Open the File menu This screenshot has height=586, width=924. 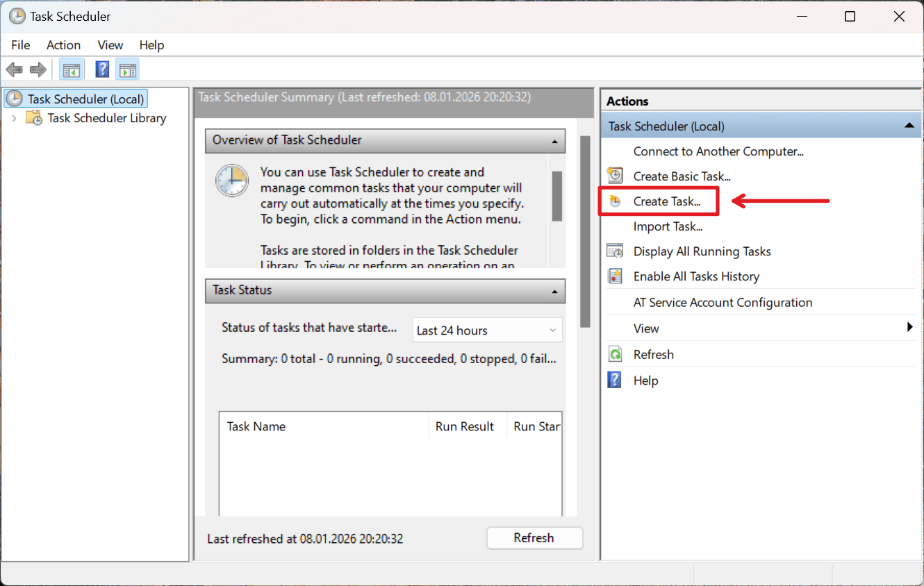[20, 45]
